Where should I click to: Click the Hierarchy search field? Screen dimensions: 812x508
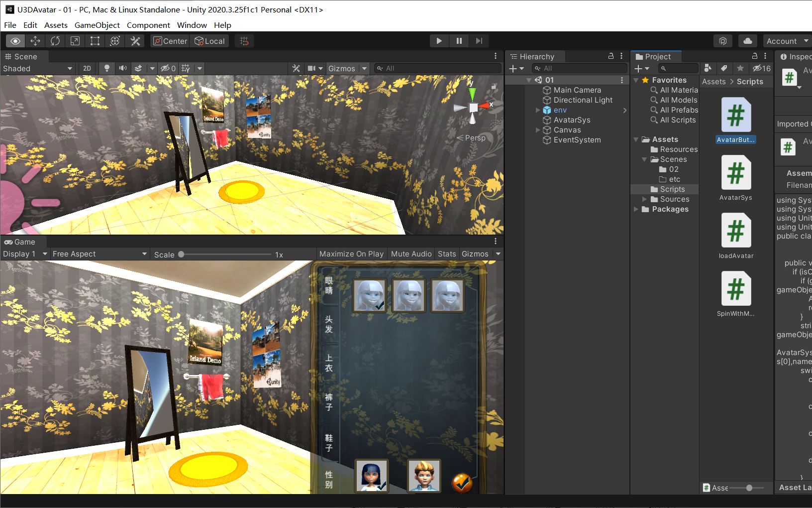pos(580,68)
